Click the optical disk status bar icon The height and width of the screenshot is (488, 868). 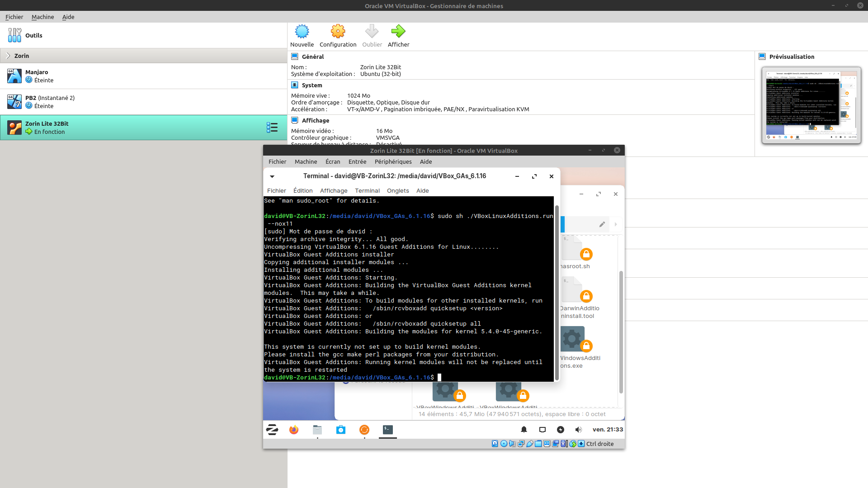(x=504, y=444)
